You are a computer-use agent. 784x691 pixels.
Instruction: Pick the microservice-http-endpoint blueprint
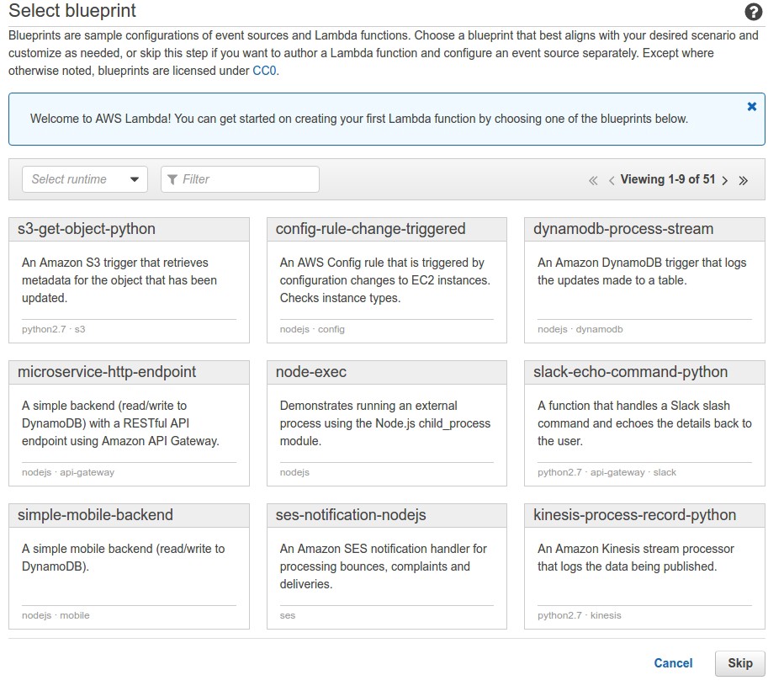point(107,372)
